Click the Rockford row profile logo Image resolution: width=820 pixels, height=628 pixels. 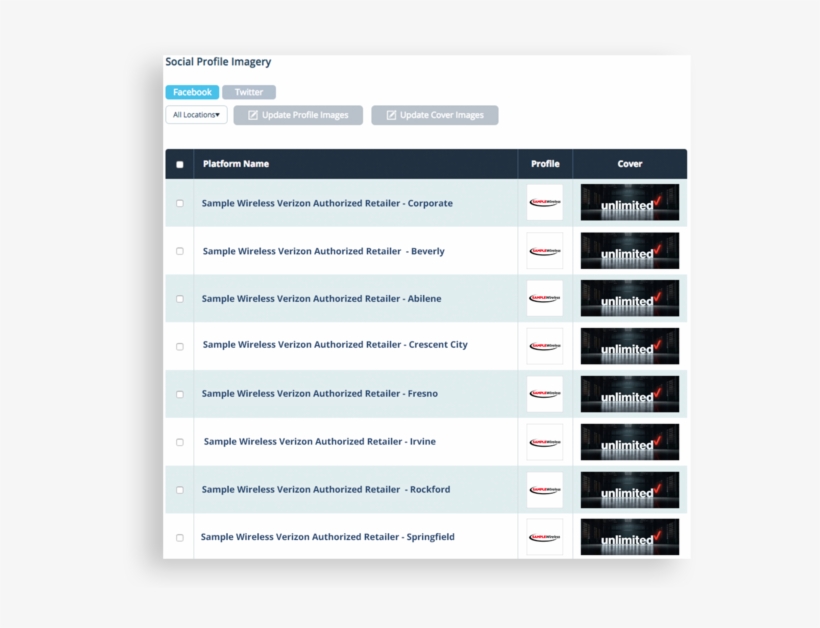(x=545, y=490)
